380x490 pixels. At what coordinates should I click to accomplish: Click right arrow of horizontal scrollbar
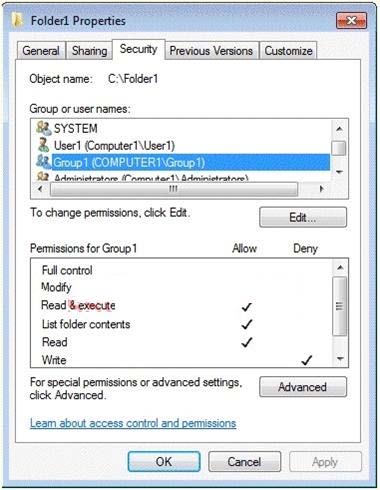click(x=321, y=189)
